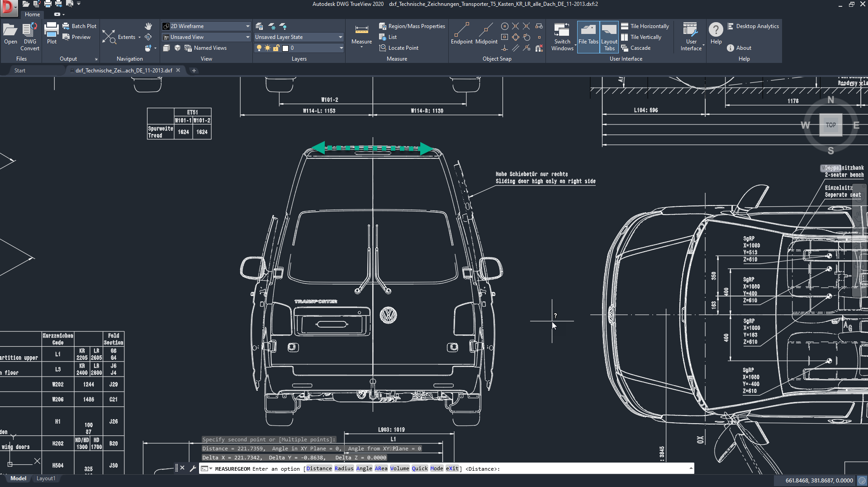Open the layer 0 selection dropdown

pos(341,48)
